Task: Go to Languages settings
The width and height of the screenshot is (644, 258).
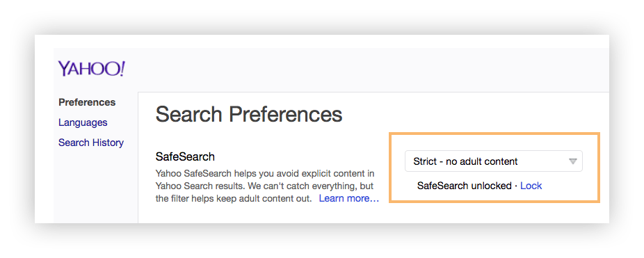Action: [x=83, y=122]
